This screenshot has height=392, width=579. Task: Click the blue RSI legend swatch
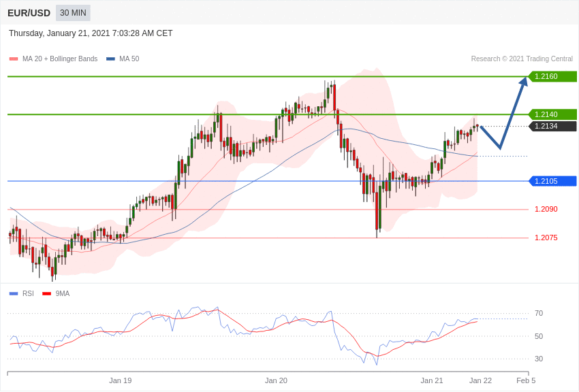14,294
